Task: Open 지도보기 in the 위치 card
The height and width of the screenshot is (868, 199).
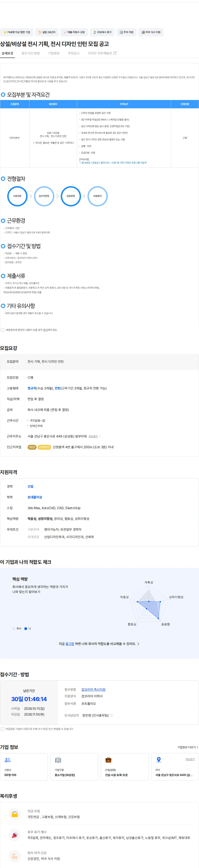Action: click(x=190, y=759)
